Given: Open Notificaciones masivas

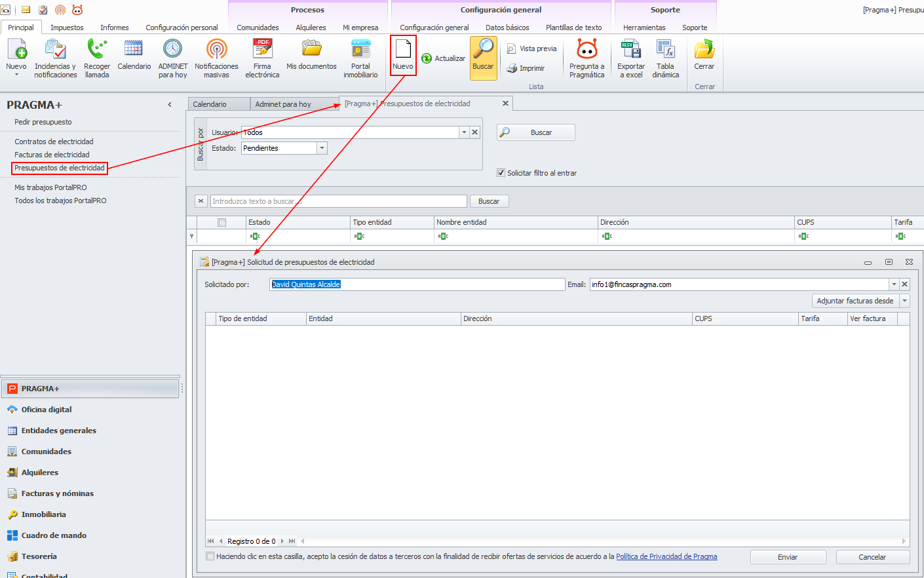Looking at the screenshot, I should pyautogui.click(x=216, y=58).
